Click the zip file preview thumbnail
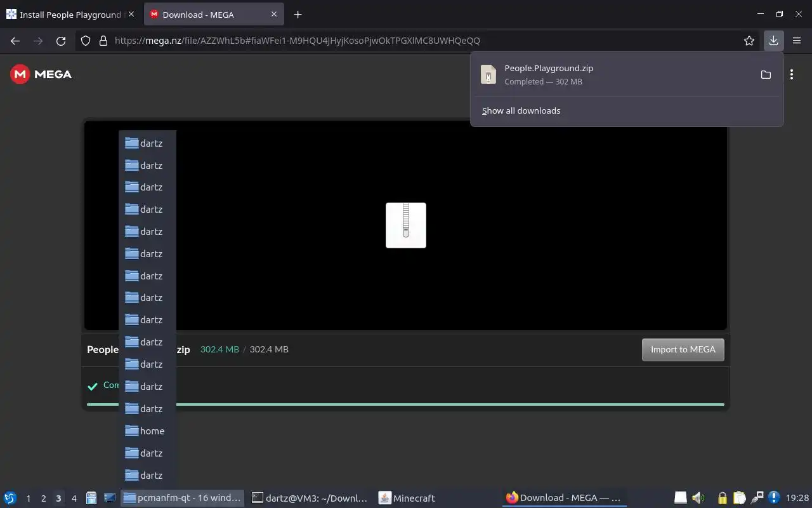 coord(406,225)
